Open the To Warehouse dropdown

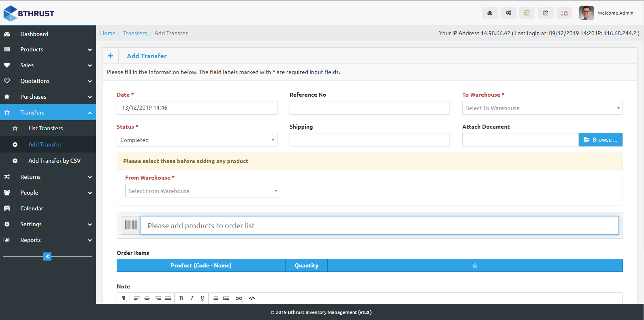click(x=542, y=108)
